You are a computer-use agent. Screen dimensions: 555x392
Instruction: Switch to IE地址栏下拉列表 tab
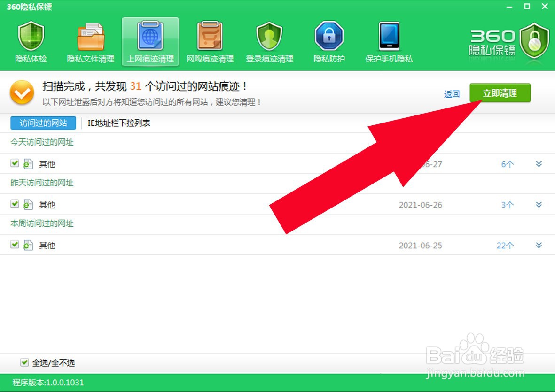pos(119,123)
